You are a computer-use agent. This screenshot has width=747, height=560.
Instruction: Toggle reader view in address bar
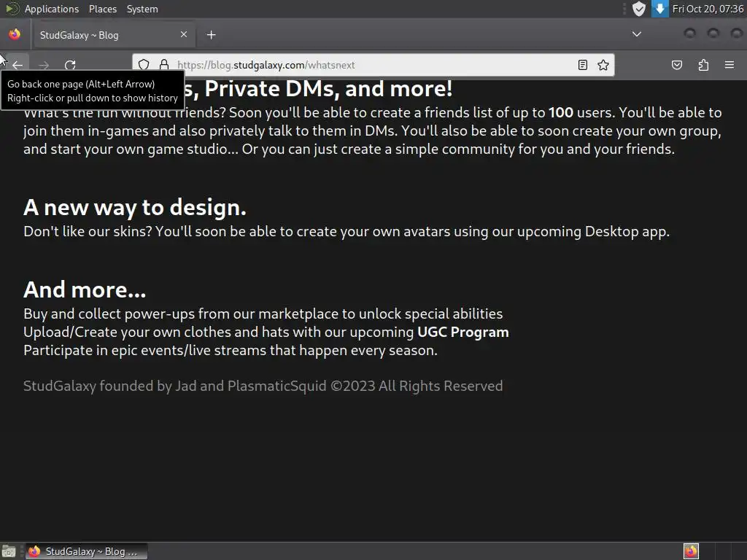582,65
